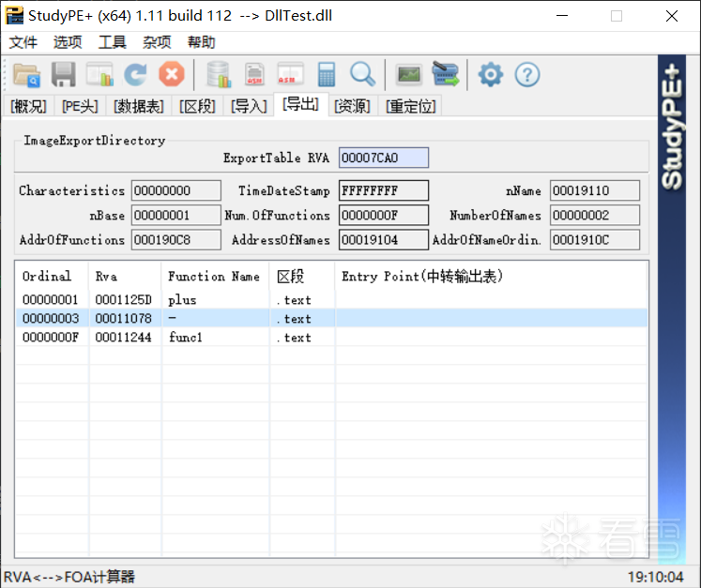
Task: Sort by the Rva column header
Action: click(x=125, y=277)
